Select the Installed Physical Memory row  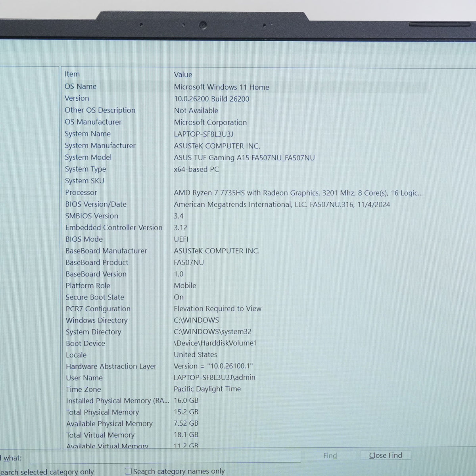[246, 401]
